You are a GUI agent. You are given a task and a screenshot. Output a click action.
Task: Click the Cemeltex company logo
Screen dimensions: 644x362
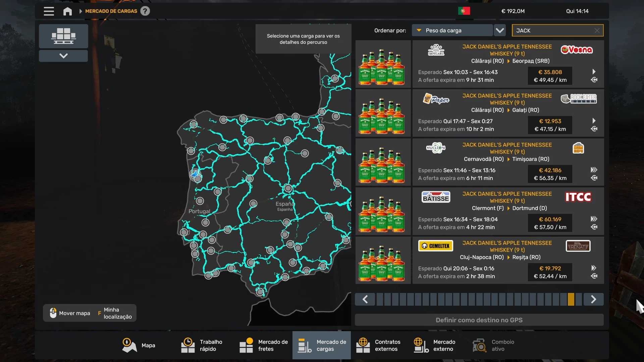(435, 246)
